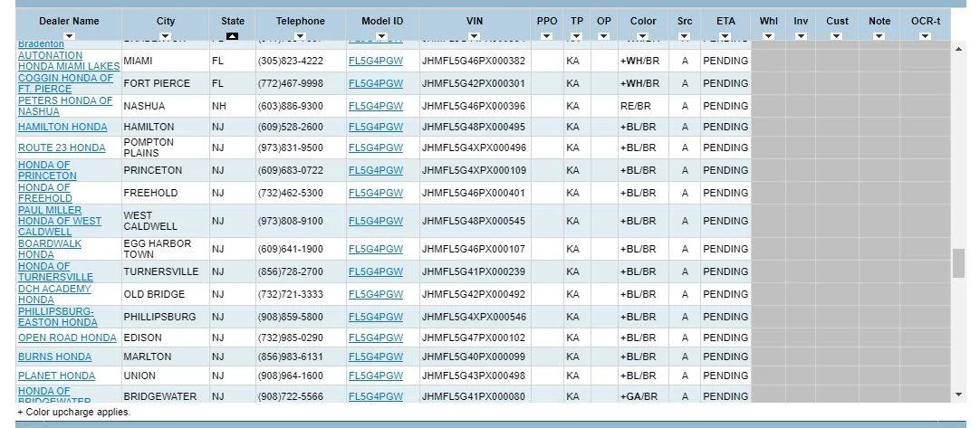Screen dimensions: 980x428
Task: Select VIN JHMFL5G46PX000396
Action: pos(473,106)
